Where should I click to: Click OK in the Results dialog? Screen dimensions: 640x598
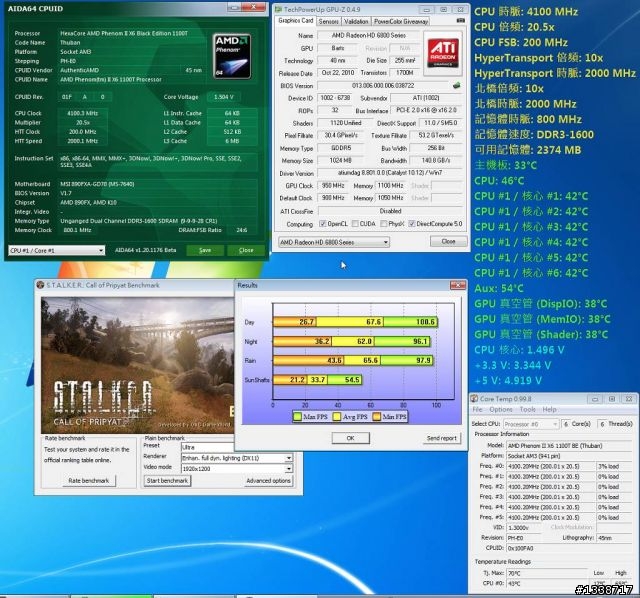pos(351,438)
